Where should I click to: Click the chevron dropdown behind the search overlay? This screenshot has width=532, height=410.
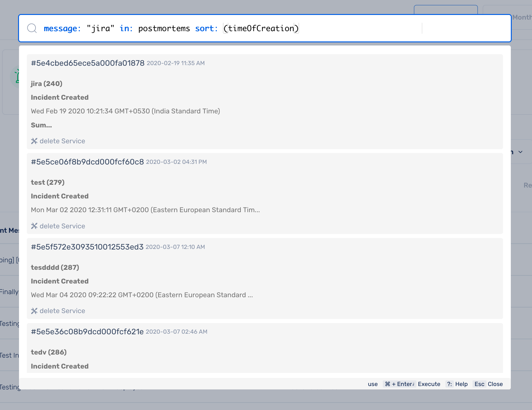(x=520, y=152)
